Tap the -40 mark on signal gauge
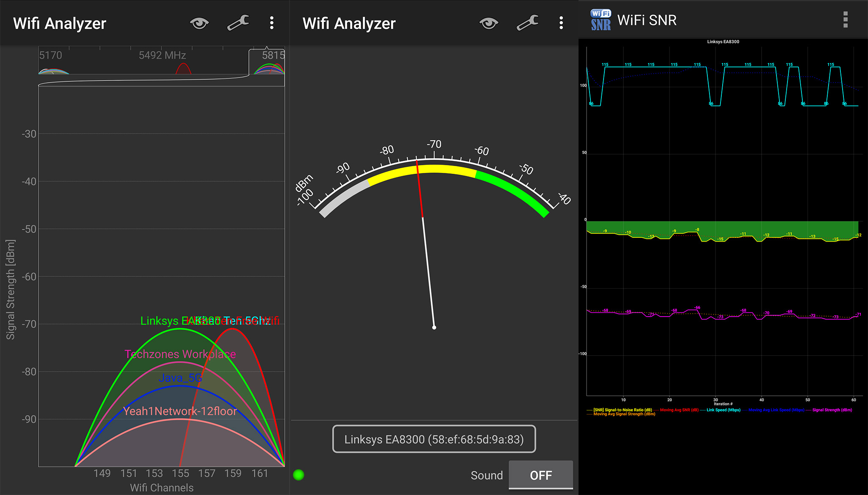Image resolution: width=868 pixels, height=495 pixels. click(565, 198)
